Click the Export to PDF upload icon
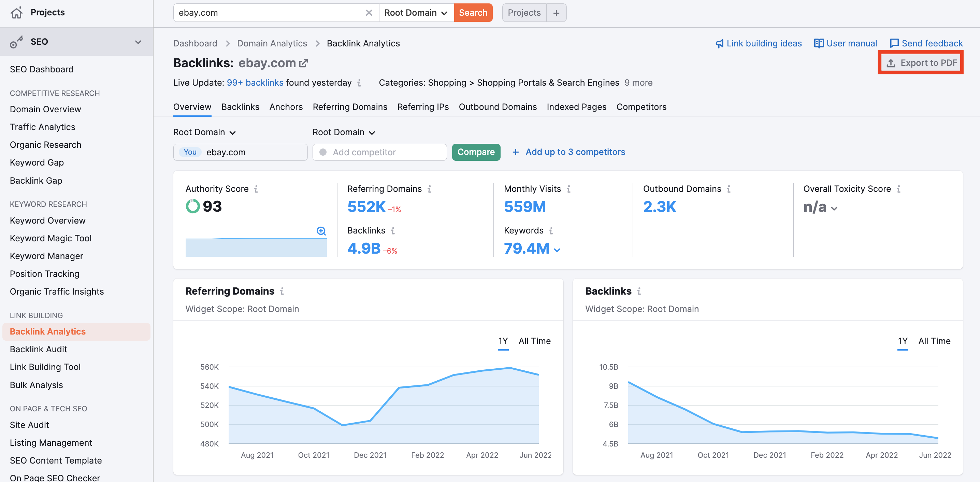 pos(891,63)
